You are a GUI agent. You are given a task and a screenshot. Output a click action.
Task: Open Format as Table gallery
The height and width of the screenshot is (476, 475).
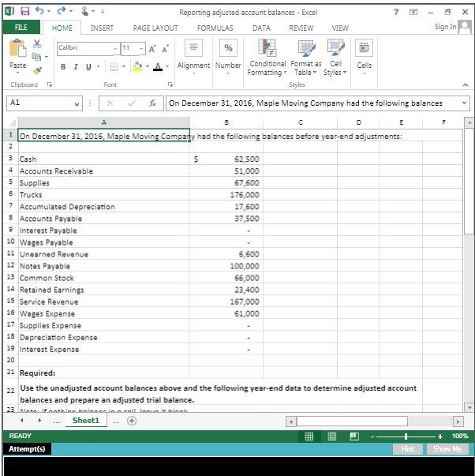pos(306,58)
